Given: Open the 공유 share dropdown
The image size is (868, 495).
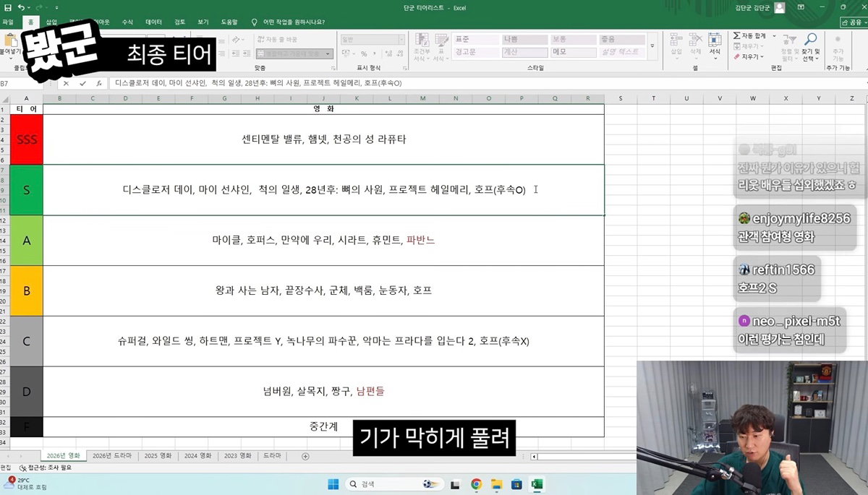Looking at the screenshot, I should 851,22.
